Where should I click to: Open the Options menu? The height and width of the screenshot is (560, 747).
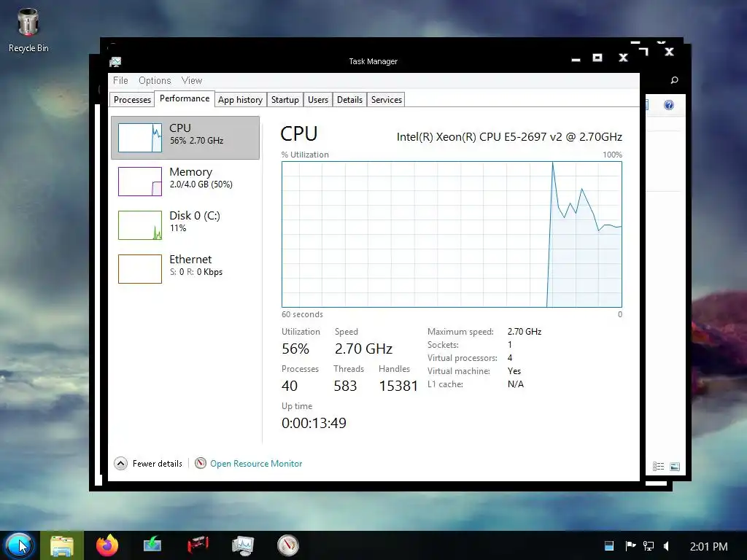point(155,80)
